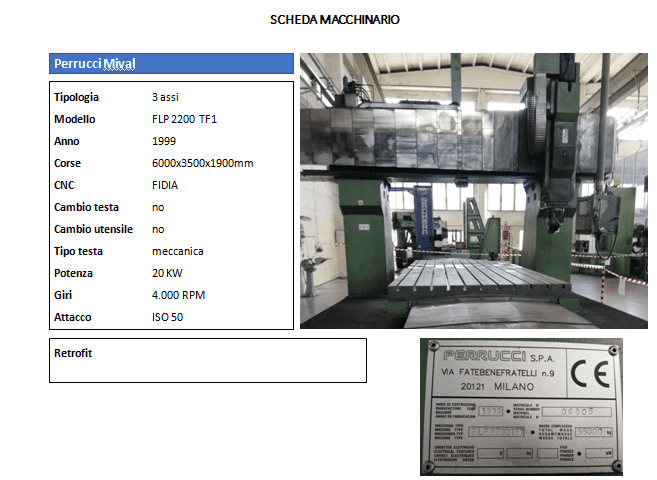
Task: Select the value ISO 50
Action: (x=167, y=317)
